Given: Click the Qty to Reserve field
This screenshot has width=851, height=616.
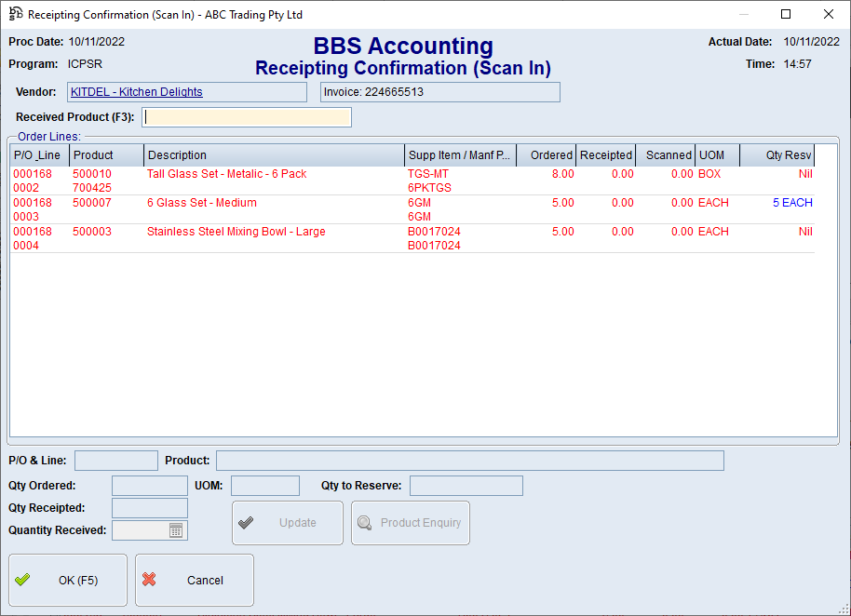Looking at the screenshot, I should [x=466, y=486].
